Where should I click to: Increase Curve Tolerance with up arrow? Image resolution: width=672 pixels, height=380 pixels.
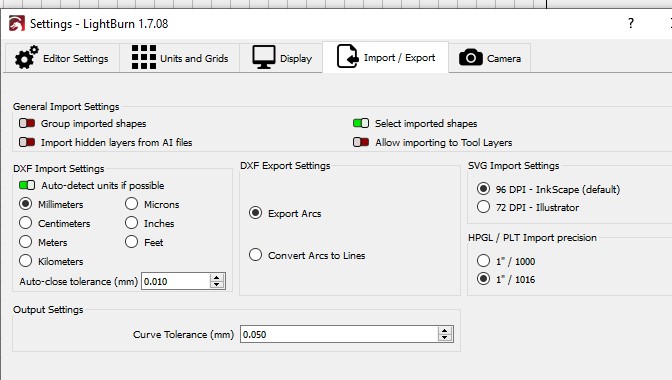click(445, 330)
